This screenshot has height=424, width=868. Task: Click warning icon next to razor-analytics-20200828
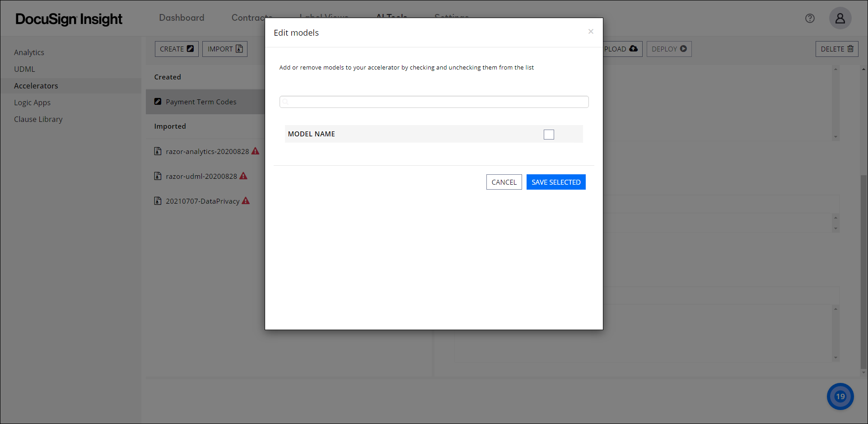pos(256,151)
